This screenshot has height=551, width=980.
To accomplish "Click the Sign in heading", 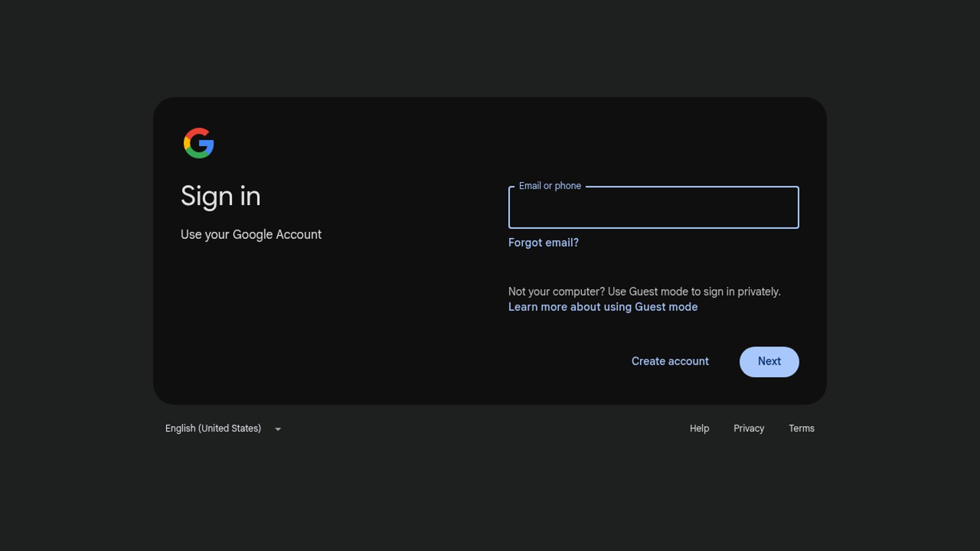I will coord(220,196).
